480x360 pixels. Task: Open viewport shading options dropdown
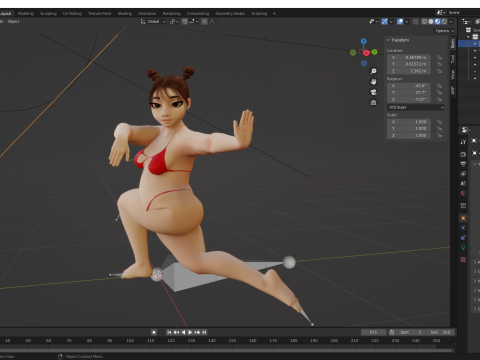pos(451,22)
